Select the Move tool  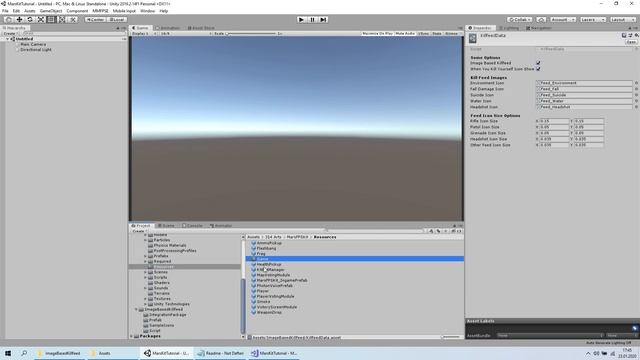(19, 19)
